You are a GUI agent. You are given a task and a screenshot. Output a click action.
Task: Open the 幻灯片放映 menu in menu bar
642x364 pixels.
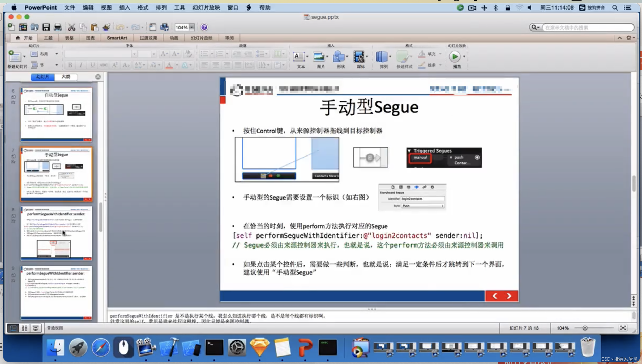pyautogui.click(x=206, y=7)
